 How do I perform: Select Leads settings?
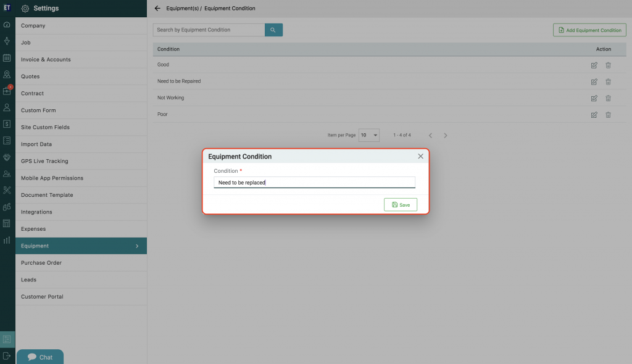[x=81, y=279]
